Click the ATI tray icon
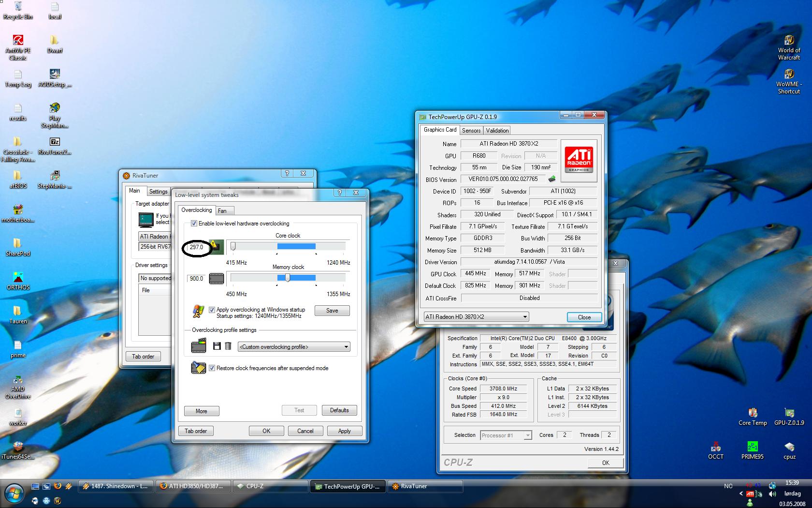 click(750, 494)
